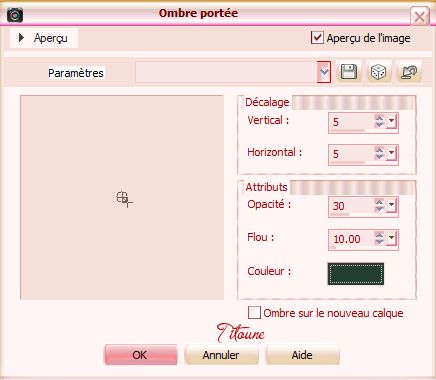Image resolution: width=436 pixels, height=380 pixels.
Task: Click the Annuler button
Action: click(221, 355)
